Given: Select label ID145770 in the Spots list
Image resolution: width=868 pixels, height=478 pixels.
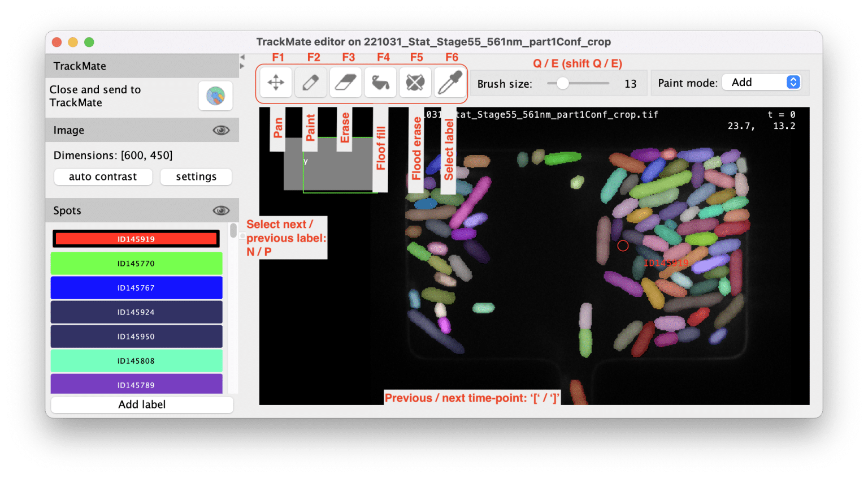Looking at the screenshot, I should click(x=136, y=263).
